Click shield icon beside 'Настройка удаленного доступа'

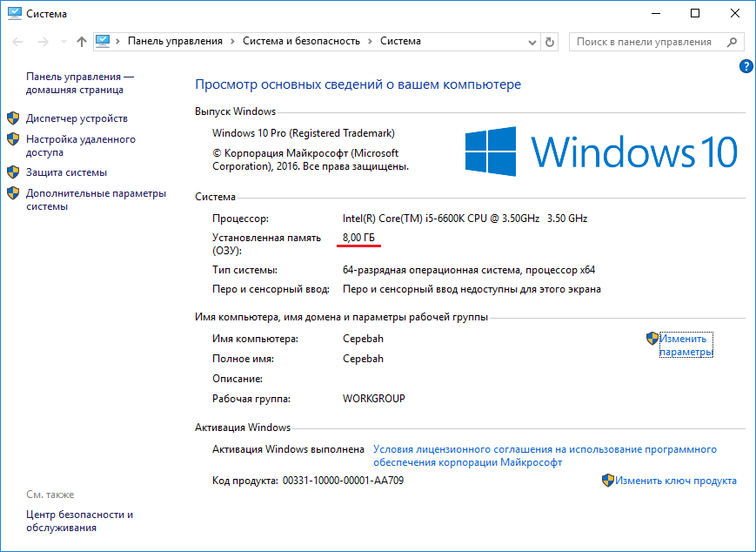[x=13, y=139]
